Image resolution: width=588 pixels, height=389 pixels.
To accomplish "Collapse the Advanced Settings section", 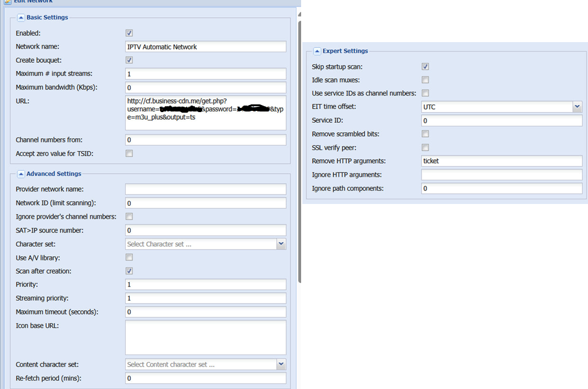I will pos(21,174).
